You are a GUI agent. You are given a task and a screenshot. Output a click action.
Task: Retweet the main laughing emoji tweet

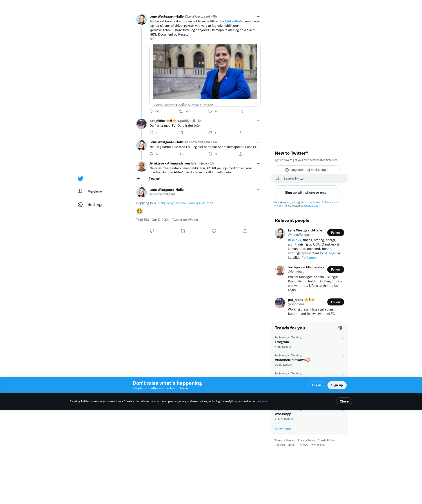pyautogui.click(x=183, y=231)
